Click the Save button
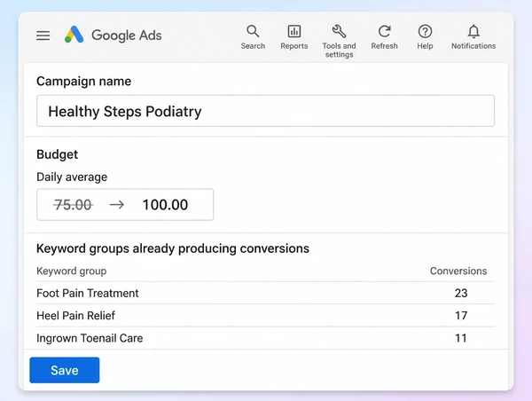532x401 pixels. click(65, 370)
